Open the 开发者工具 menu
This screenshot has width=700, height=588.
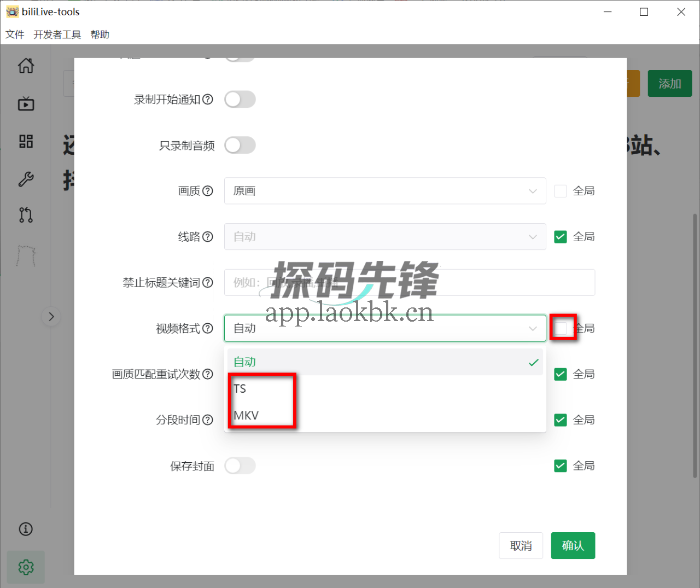point(57,34)
